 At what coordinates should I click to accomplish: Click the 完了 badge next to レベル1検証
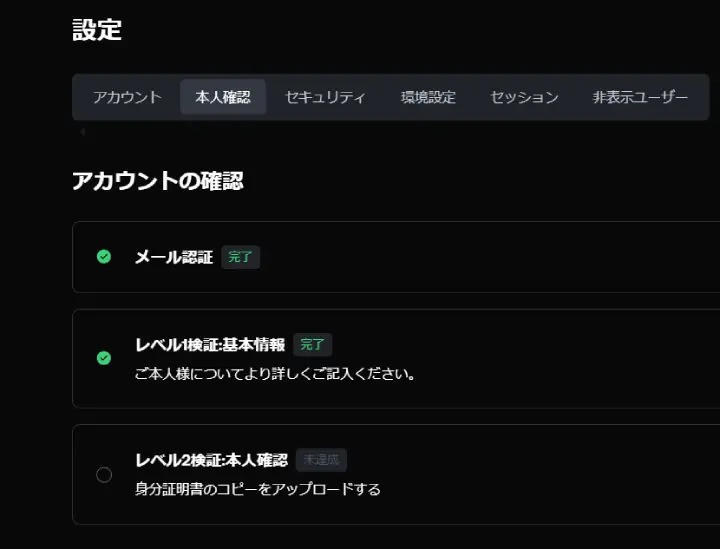pyautogui.click(x=313, y=344)
